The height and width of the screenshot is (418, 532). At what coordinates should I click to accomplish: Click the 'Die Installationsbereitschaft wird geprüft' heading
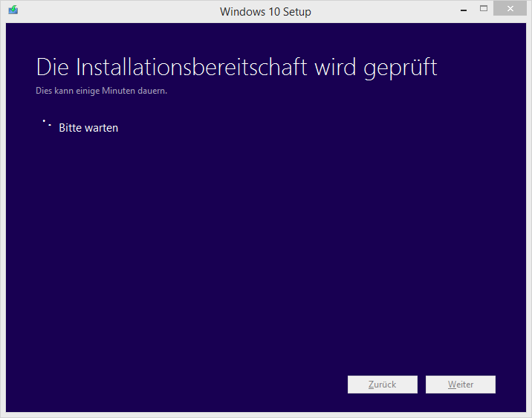pyautogui.click(x=236, y=67)
